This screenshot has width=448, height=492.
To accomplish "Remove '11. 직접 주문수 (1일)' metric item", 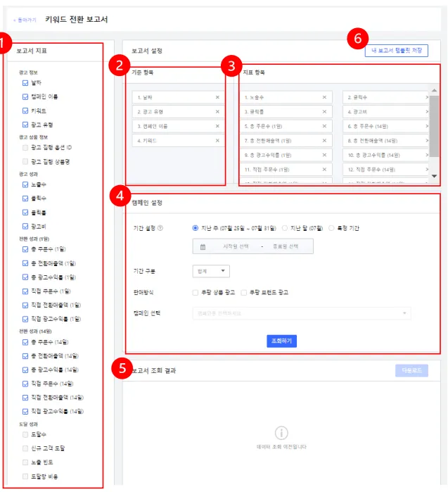I will (324, 170).
